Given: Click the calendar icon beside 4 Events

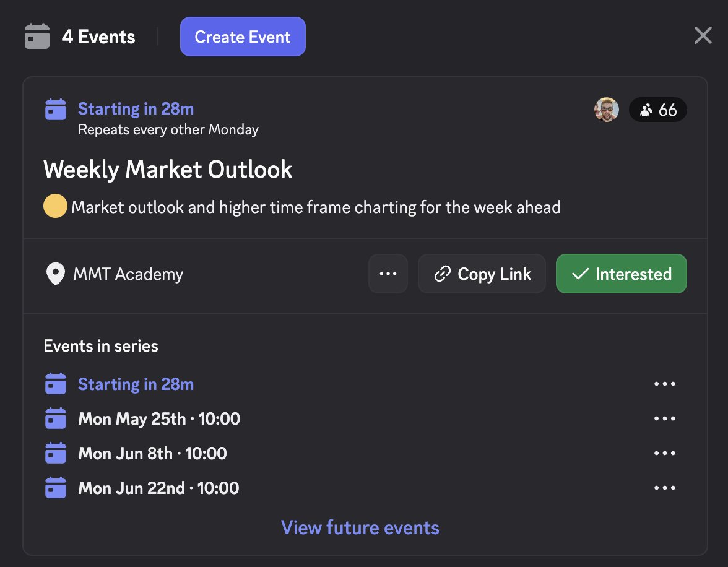Looking at the screenshot, I should tap(37, 37).
